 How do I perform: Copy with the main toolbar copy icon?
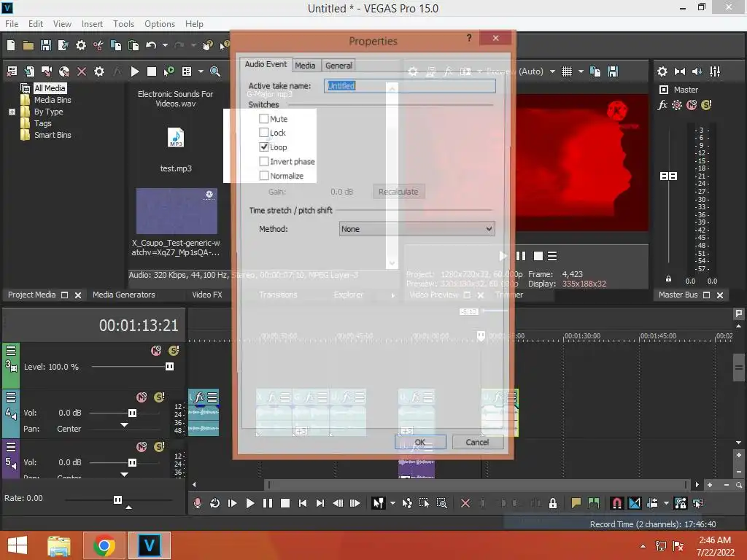[x=116, y=45]
